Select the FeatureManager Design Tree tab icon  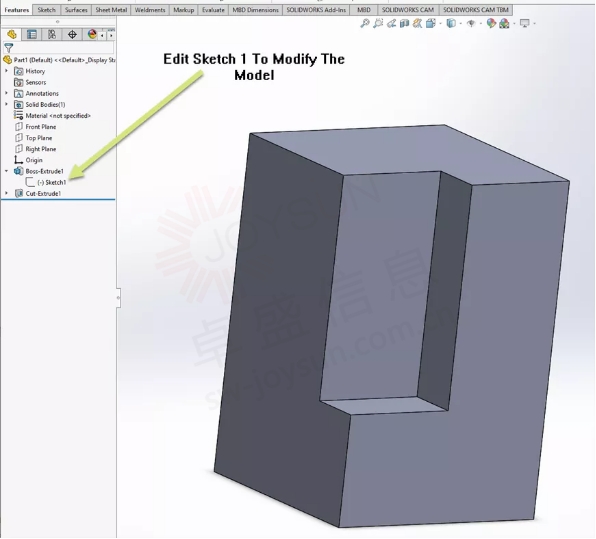pos(12,35)
